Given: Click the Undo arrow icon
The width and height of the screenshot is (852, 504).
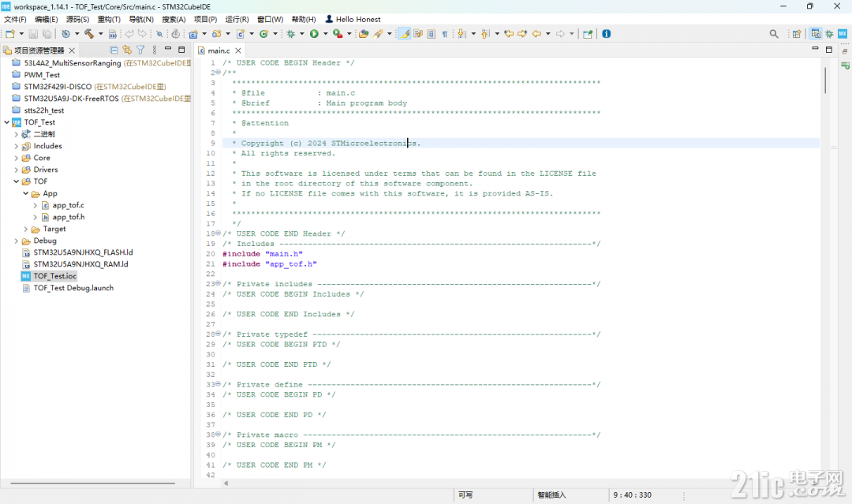Looking at the screenshot, I should [x=129, y=34].
